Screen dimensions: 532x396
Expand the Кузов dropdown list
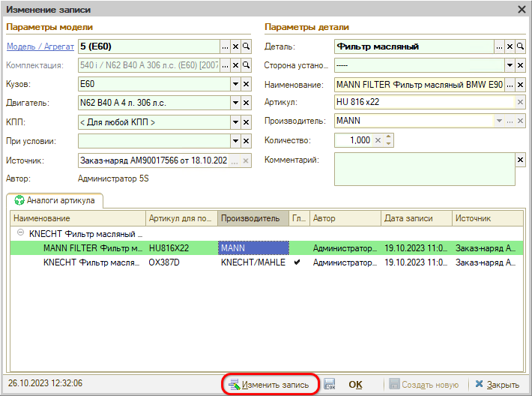[x=235, y=84]
